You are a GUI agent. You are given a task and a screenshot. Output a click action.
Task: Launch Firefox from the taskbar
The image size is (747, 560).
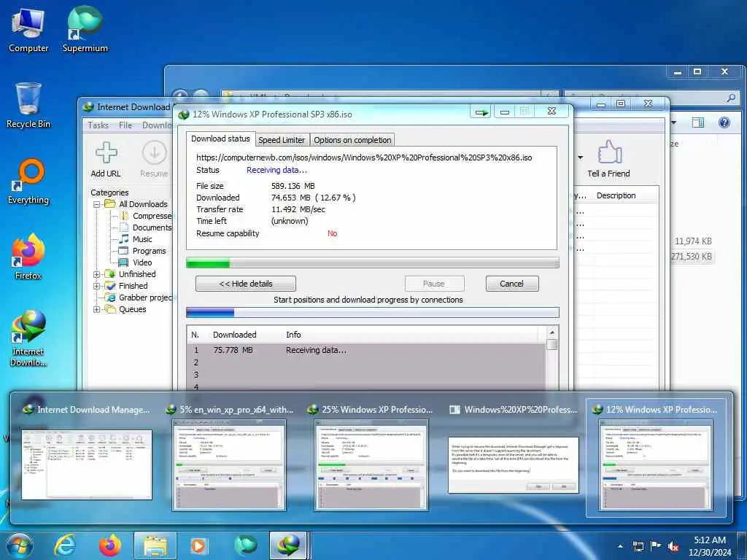click(110, 545)
